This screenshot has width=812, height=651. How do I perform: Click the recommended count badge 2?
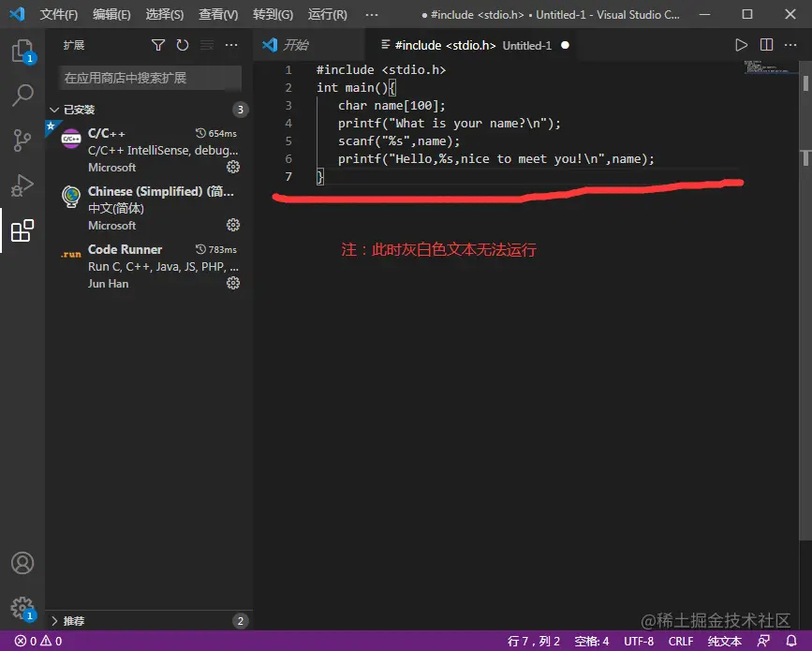click(240, 621)
